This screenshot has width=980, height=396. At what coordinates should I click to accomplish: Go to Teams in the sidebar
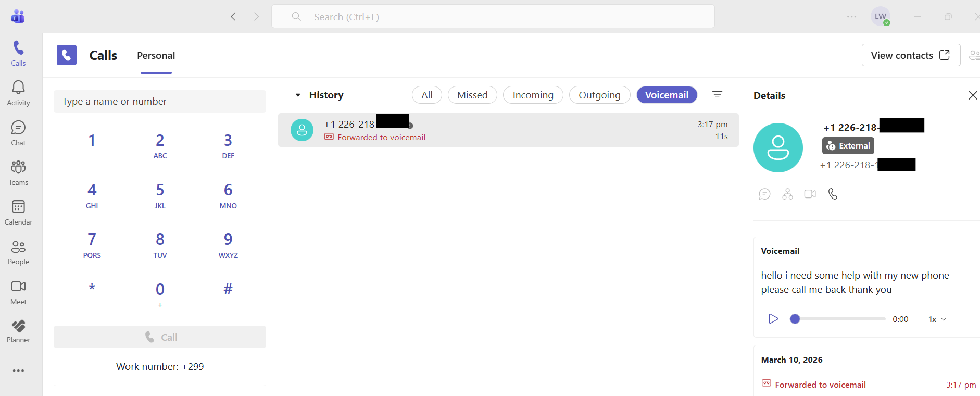point(18,173)
